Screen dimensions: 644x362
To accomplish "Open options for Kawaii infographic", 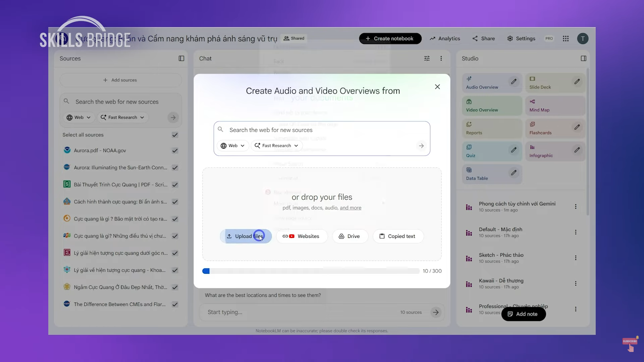I will click(576, 284).
